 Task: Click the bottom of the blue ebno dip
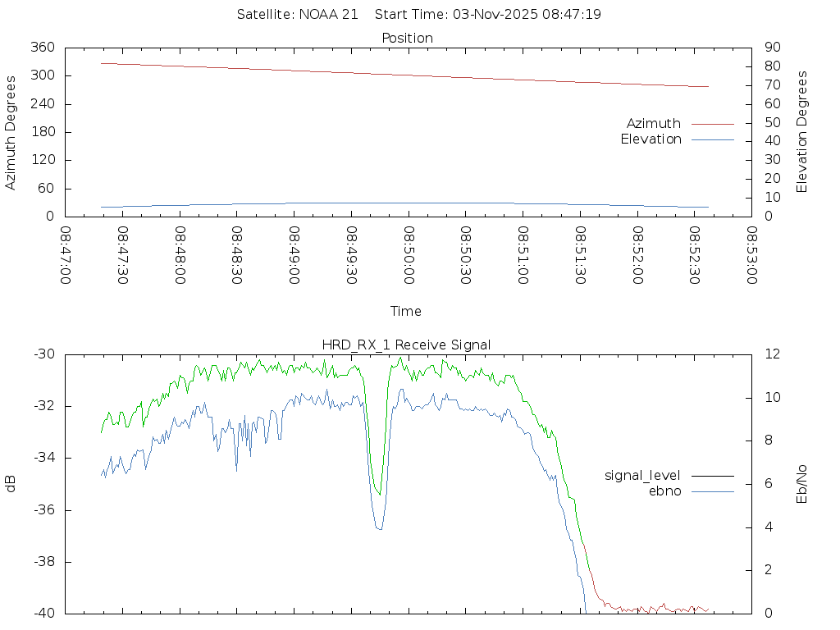tap(379, 529)
